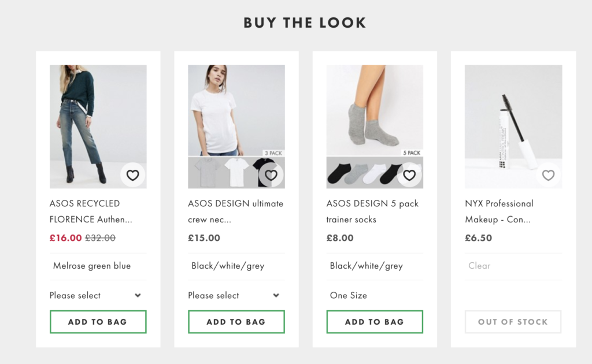Click the Out of Stock button on the mascara
Image resolution: width=592 pixels, height=364 pixels.
(x=513, y=322)
